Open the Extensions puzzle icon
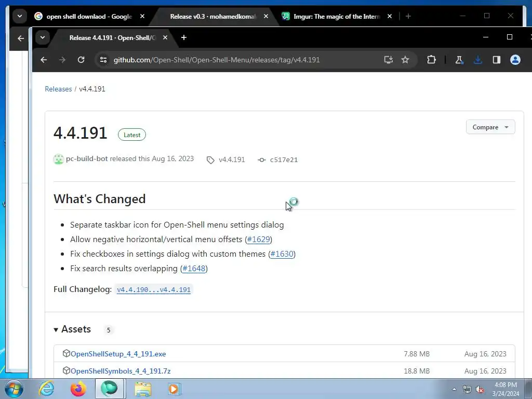This screenshot has height=399, width=532. point(431,60)
